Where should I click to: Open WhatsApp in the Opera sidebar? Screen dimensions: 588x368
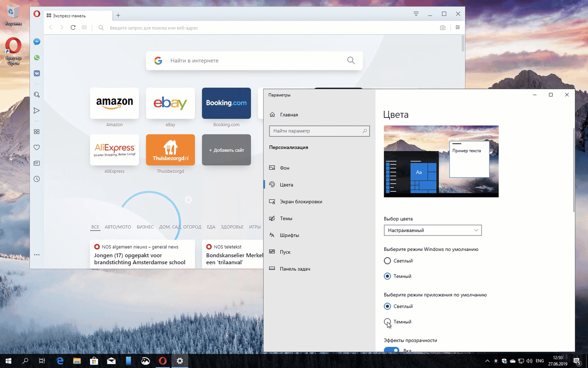click(x=36, y=57)
